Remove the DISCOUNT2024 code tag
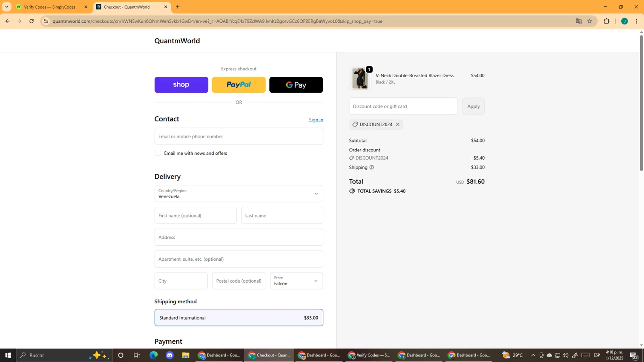The height and width of the screenshot is (362, 644). [398, 124]
